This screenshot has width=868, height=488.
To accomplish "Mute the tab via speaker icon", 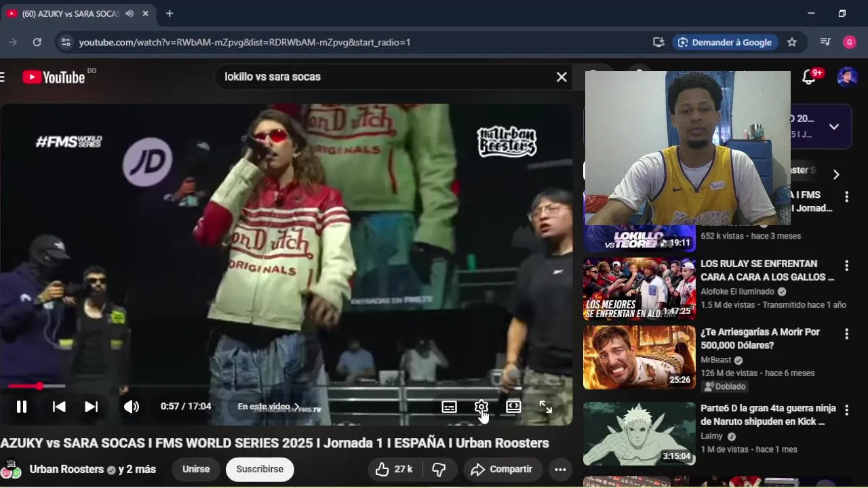I will pos(129,14).
